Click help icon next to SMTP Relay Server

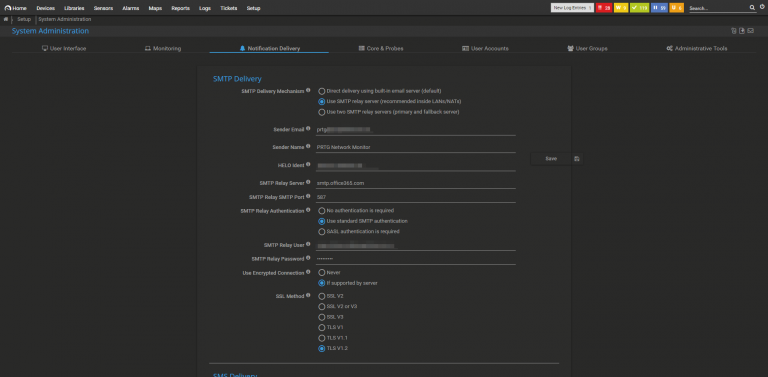pos(308,182)
